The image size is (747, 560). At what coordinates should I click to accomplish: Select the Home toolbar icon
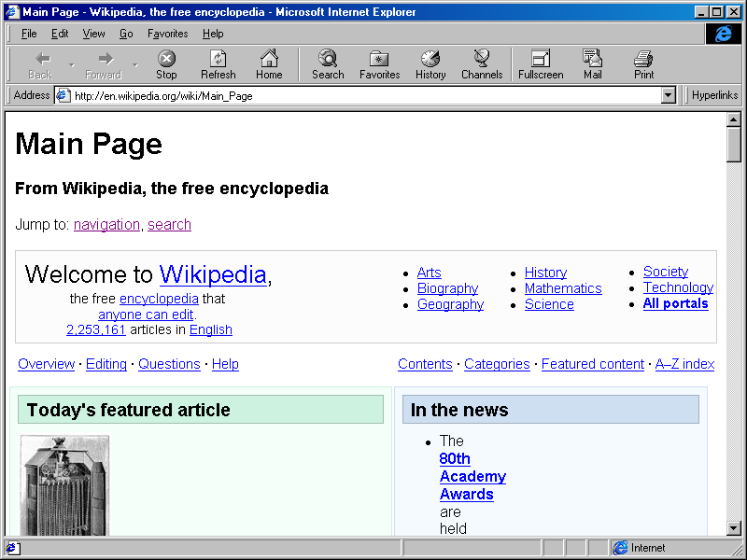(269, 63)
